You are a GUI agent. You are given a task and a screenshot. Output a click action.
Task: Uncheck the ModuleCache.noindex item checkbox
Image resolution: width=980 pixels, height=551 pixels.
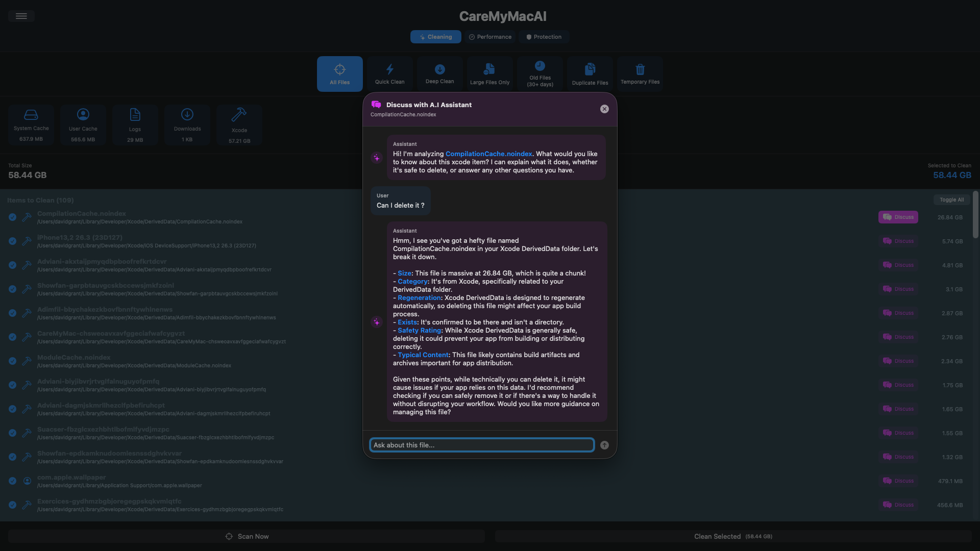pos(12,361)
